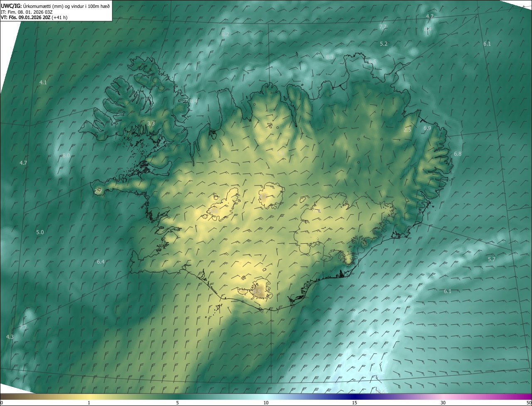Click the 2.7 value label on the map
Viewport: 532px width, 406px height.
click(x=98, y=191)
